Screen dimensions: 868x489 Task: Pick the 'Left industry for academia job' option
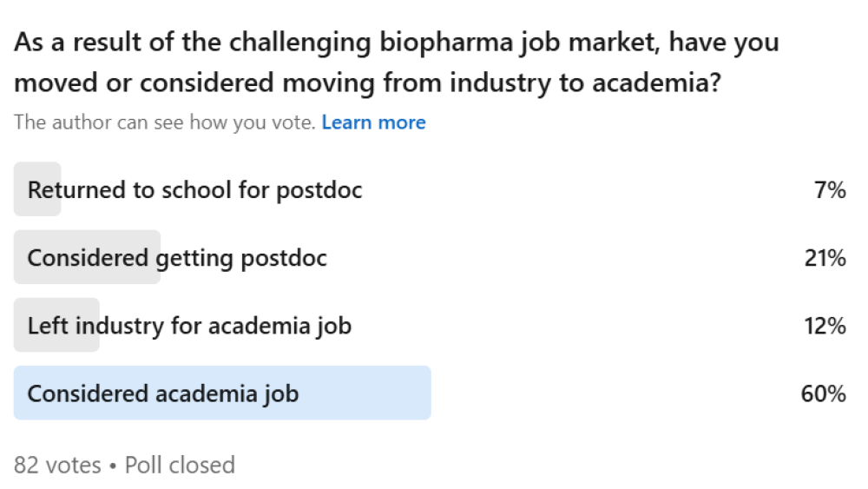pyautogui.click(x=189, y=326)
